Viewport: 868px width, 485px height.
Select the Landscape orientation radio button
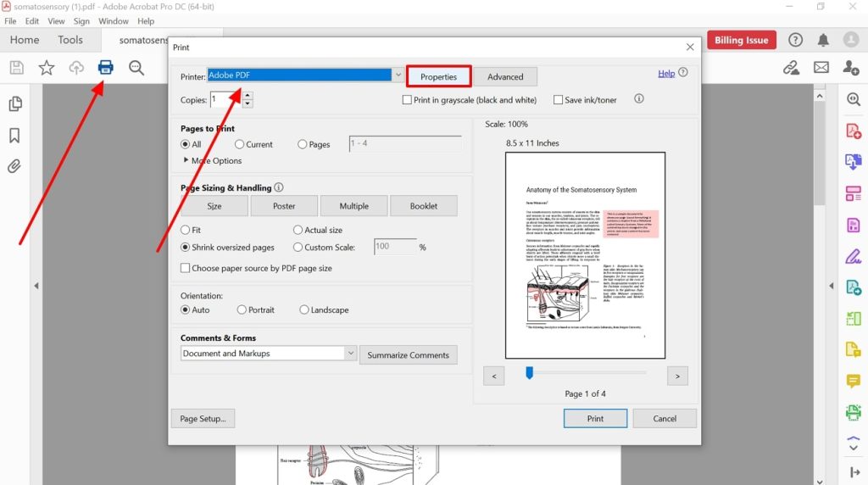coord(304,309)
